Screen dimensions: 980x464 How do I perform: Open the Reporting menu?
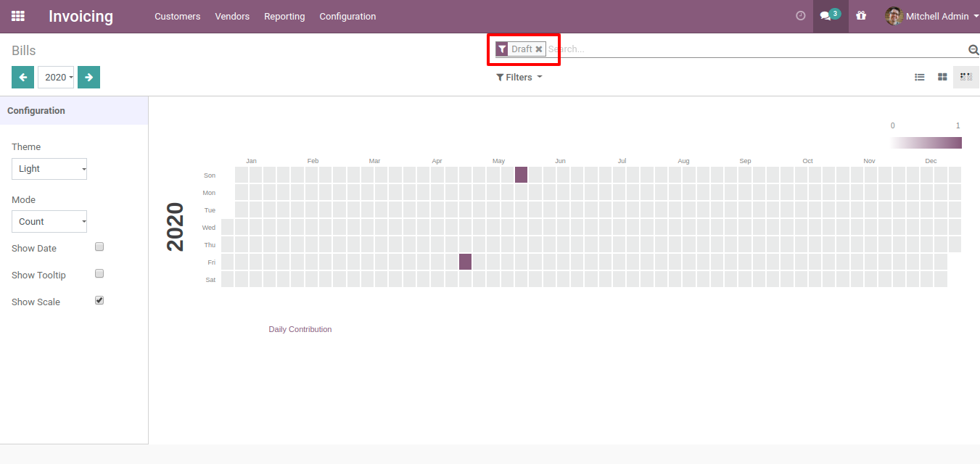284,16
